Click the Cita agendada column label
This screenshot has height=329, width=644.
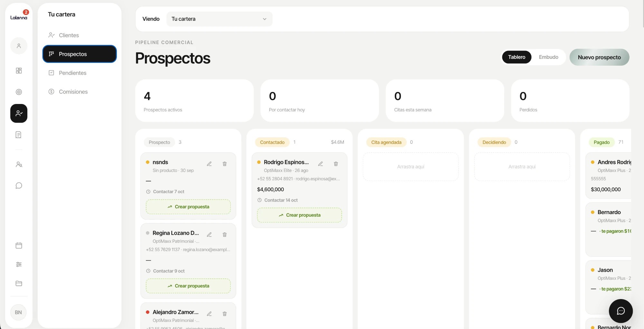coord(386,142)
